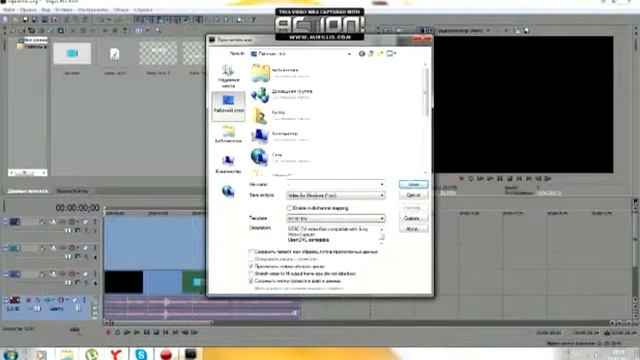Click Play in the video preview controls

[490, 179]
